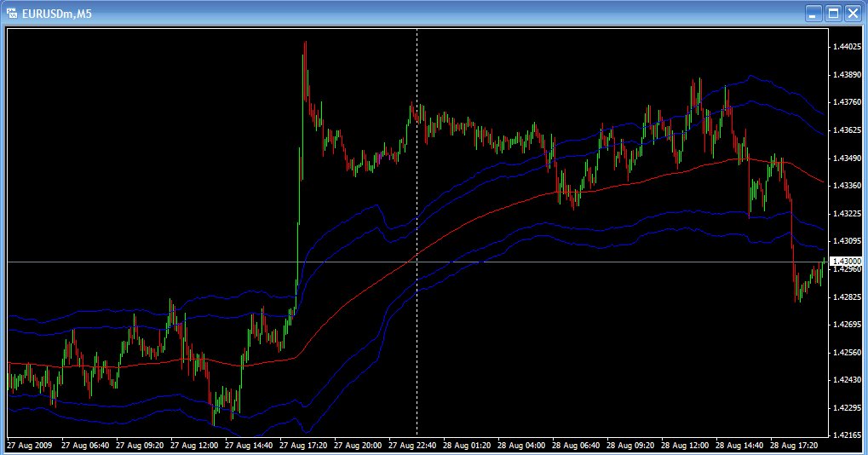Click the 28 Aug 12:00 time label

(685, 445)
